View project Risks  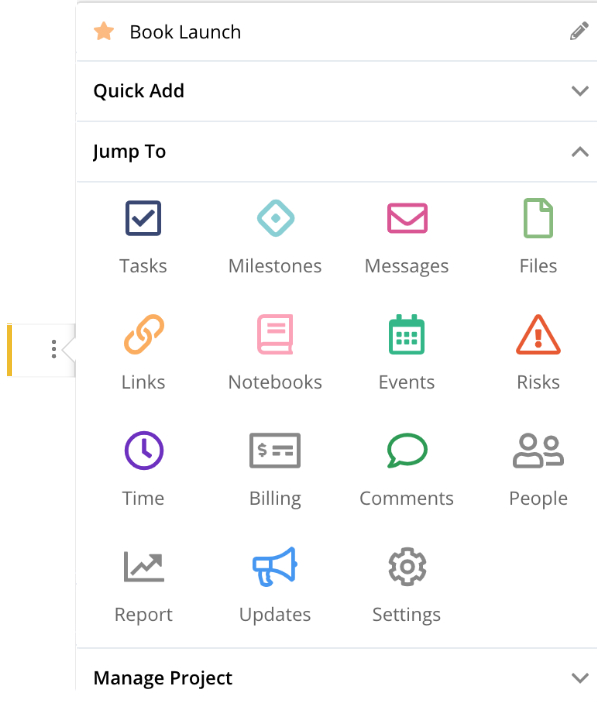(x=538, y=353)
